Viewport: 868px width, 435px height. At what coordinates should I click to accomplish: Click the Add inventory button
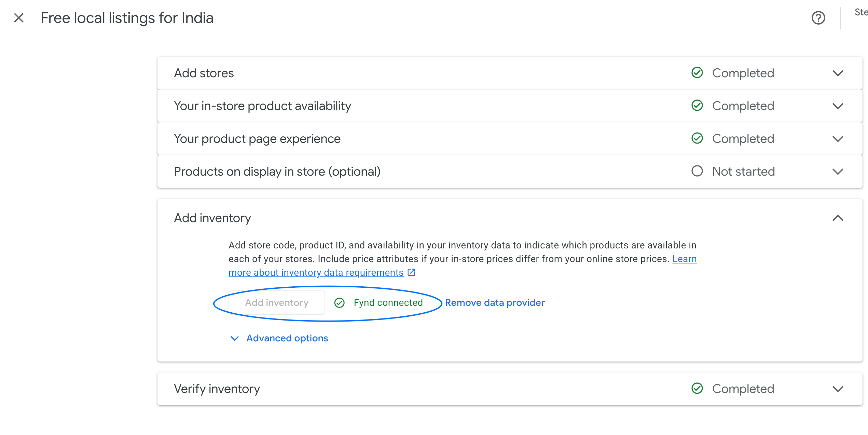[x=277, y=303]
